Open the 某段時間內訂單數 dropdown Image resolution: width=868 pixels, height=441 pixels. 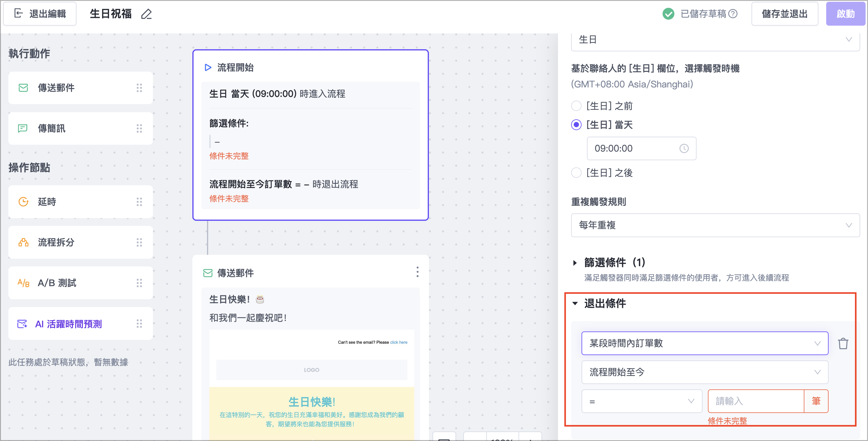704,343
